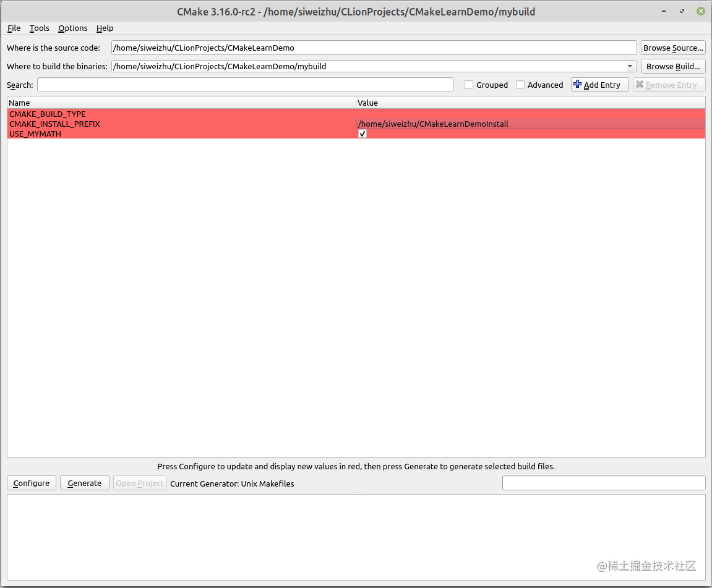This screenshot has height=588, width=712.
Task: Close the CMake window
Action: [701, 11]
